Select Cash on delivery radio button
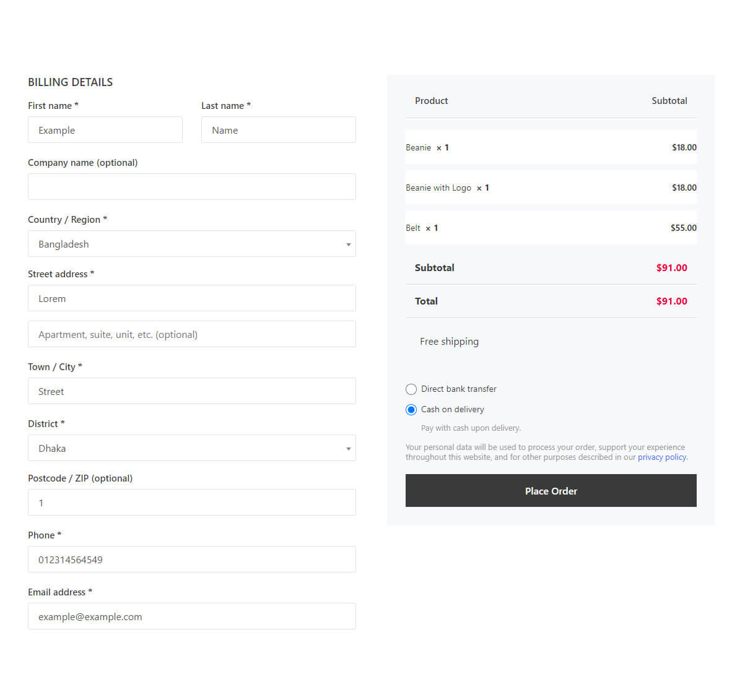The width and height of the screenshot is (732, 700). (411, 410)
